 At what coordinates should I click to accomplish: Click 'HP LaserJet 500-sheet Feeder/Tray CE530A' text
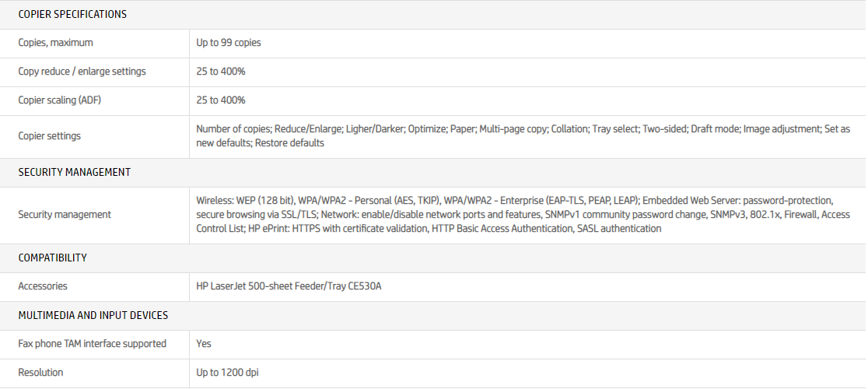point(289,286)
